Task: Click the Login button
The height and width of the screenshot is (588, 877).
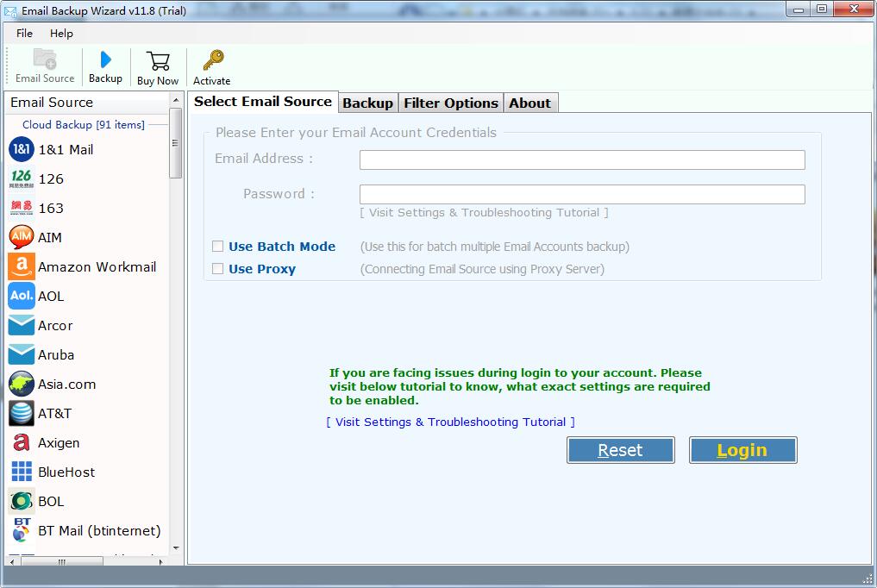Action: [x=742, y=450]
